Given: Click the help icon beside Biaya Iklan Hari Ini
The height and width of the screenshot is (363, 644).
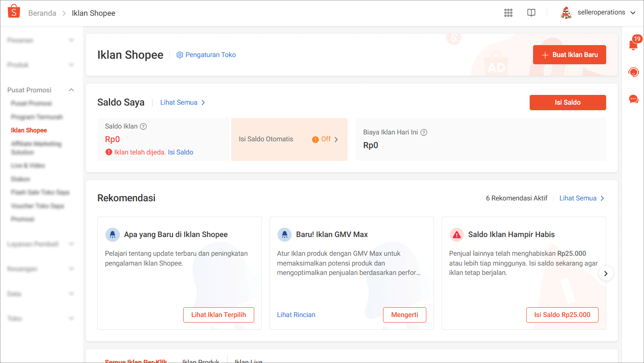Looking at the screenshot, I should coord(424,132).
